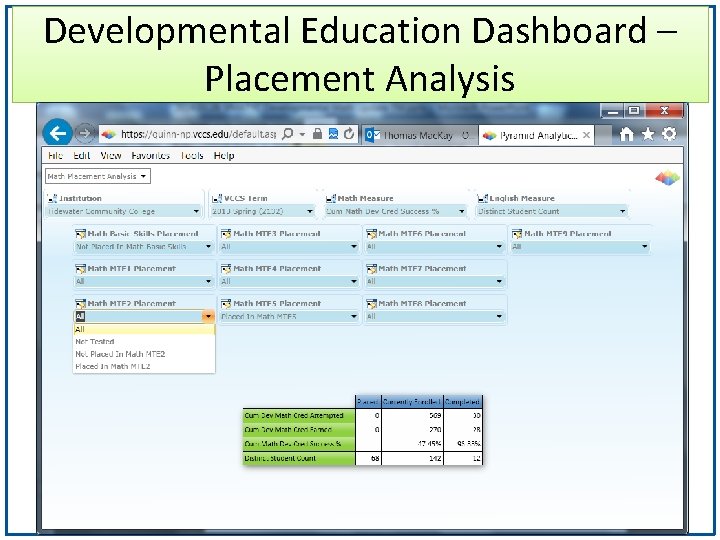Open the Math MTE4 Placement dropdown
The image size is (720, 540).
coord(354,281)
